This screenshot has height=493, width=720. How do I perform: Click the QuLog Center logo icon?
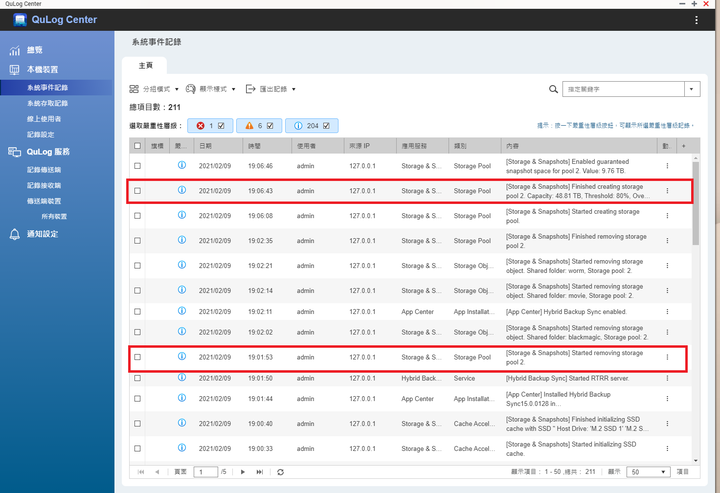click(20, 20)
